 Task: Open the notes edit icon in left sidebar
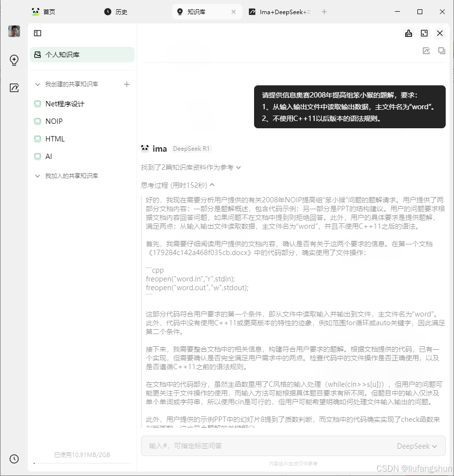(x=14, y=88)
